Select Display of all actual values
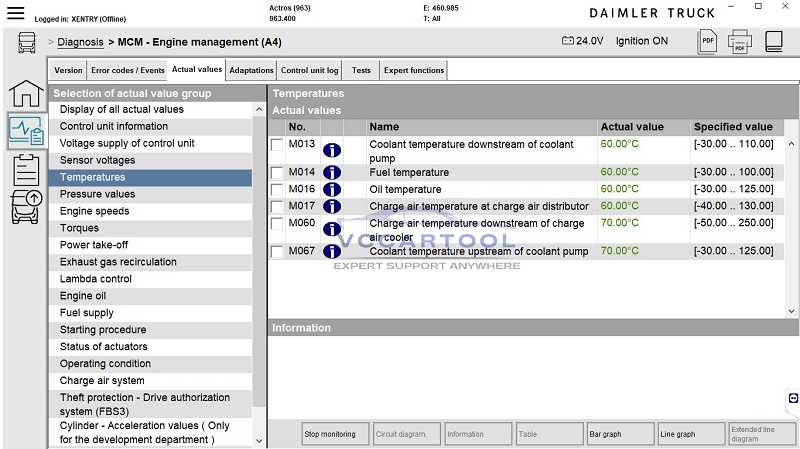The image size is (800, 449). click(x=151, y=110)
